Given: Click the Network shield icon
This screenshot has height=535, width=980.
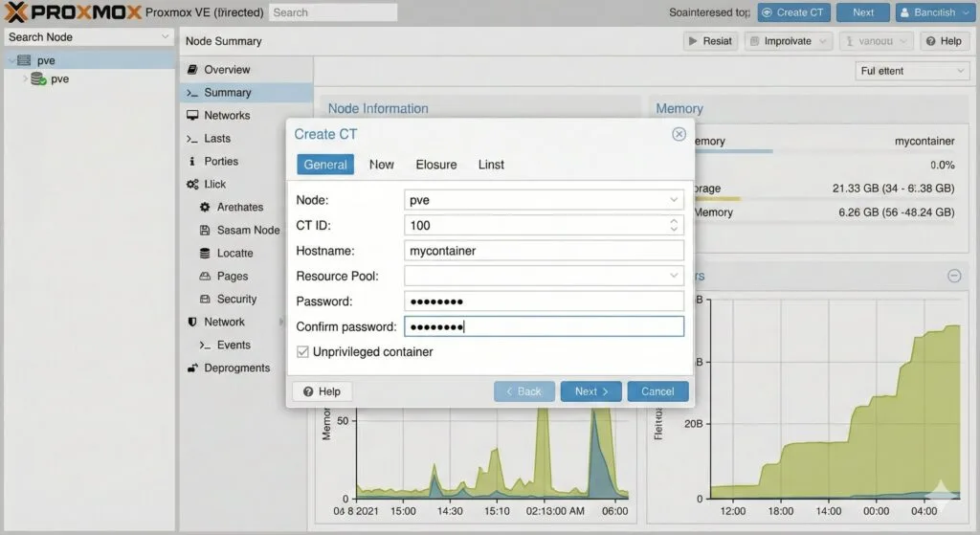Looking at the screenshot, I should point(192,323).
